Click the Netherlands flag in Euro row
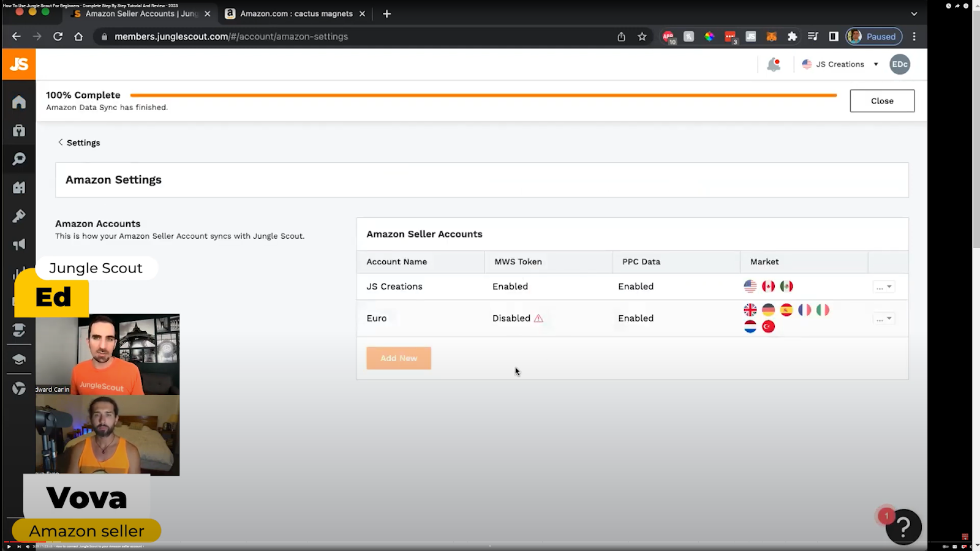Viewport: 980px width, 551px height. [750, 326]
